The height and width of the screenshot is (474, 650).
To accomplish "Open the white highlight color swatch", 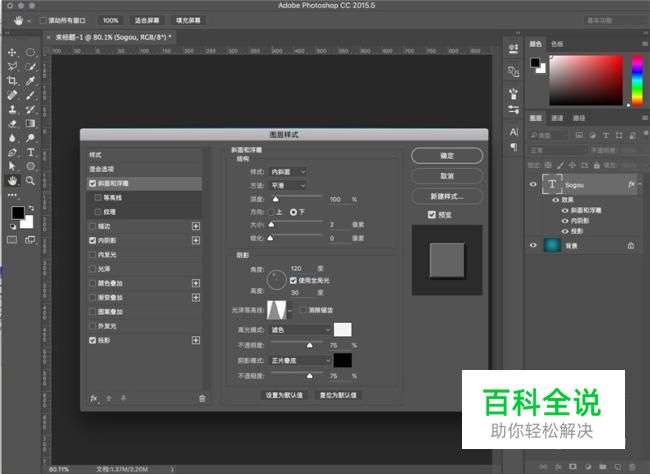I will (342, 330).
